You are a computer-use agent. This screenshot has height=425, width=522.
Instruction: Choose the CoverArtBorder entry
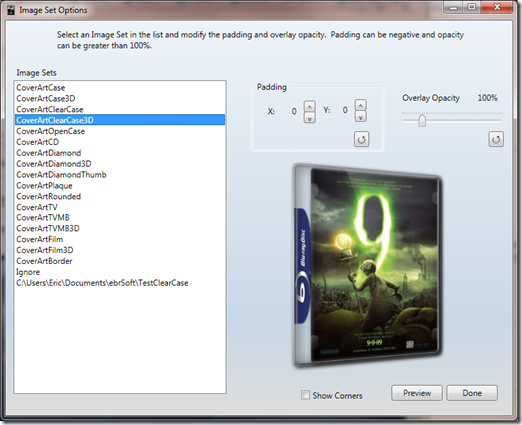point(120,261)
